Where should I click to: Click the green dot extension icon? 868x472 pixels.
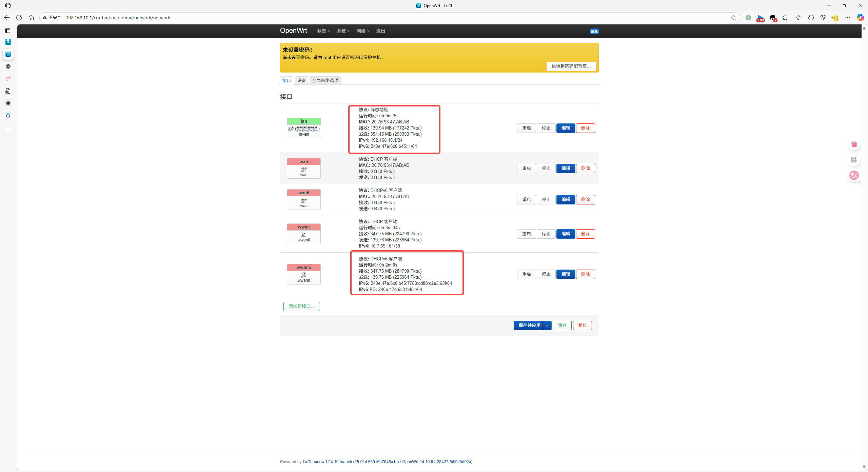tap(748, 18)
